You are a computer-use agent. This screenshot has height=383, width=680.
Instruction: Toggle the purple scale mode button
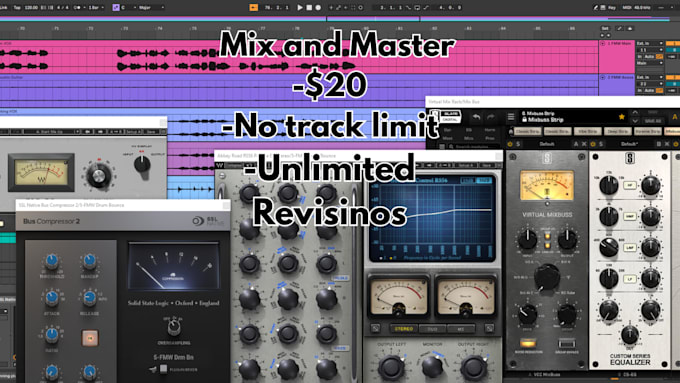(116, 7)
